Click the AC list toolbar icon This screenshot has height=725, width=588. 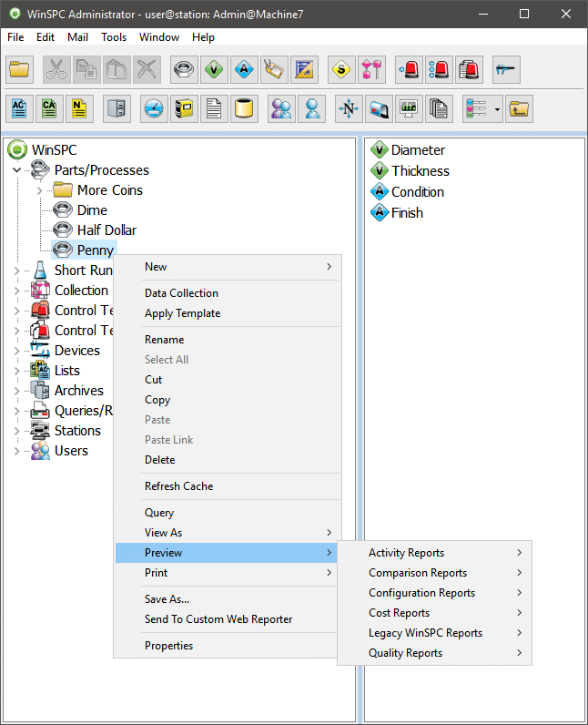click(20, 109)
